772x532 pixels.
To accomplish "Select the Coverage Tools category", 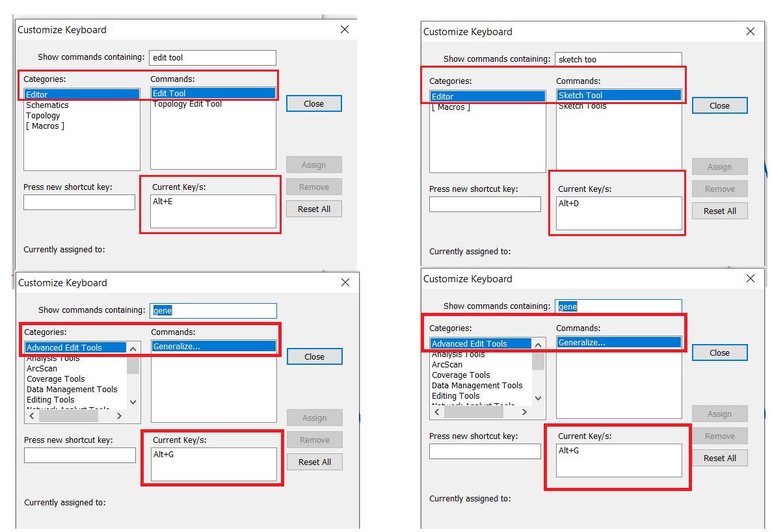I will coord(55,379).
